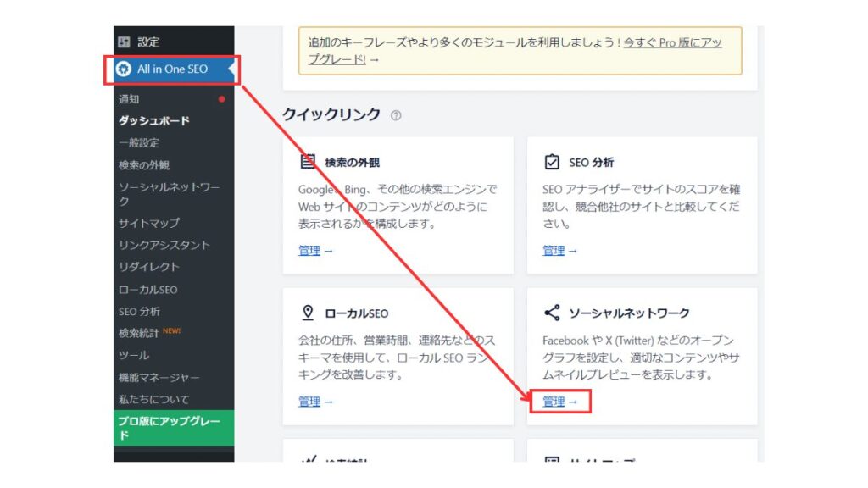Viewport: 868px width, 488px height.
Task: Click ローカルSEO map pin icon
Action: [x=308, y=313]
